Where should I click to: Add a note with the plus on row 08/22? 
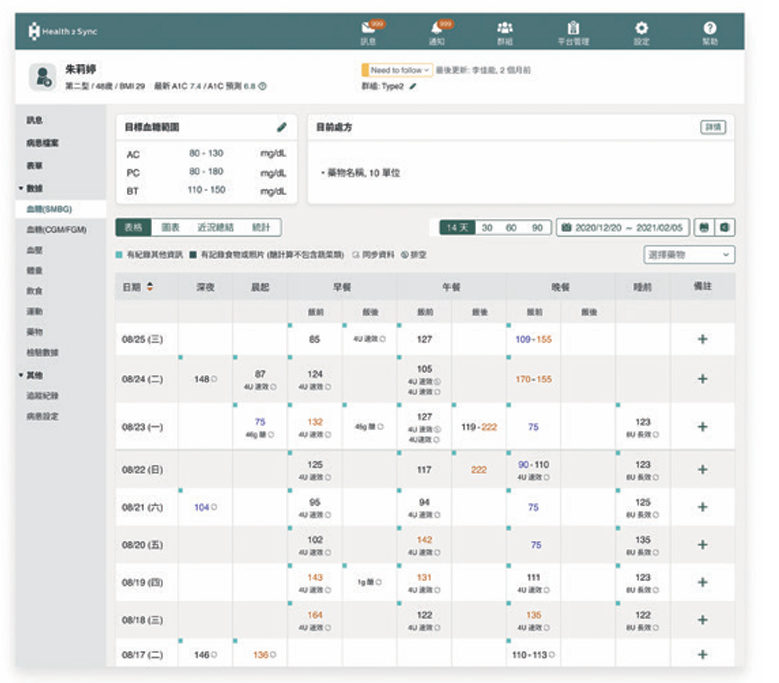tap(702, 469)
